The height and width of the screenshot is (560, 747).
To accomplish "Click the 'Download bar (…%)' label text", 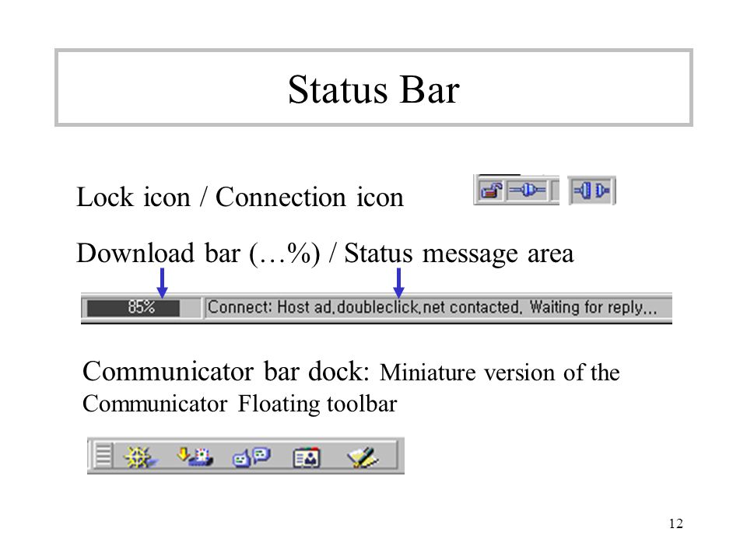I will pyautogui.click(x=198, y=253).
